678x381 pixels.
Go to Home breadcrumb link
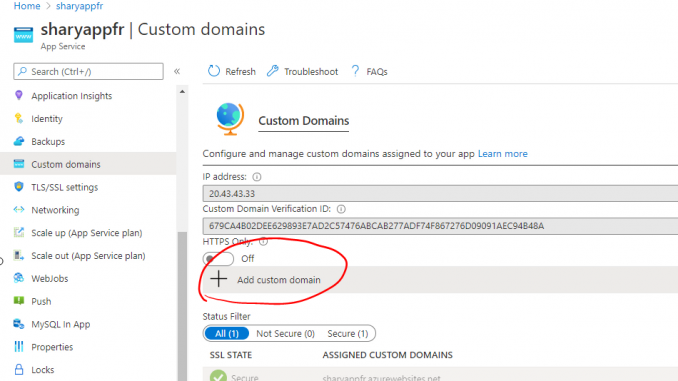click(27, 6)
